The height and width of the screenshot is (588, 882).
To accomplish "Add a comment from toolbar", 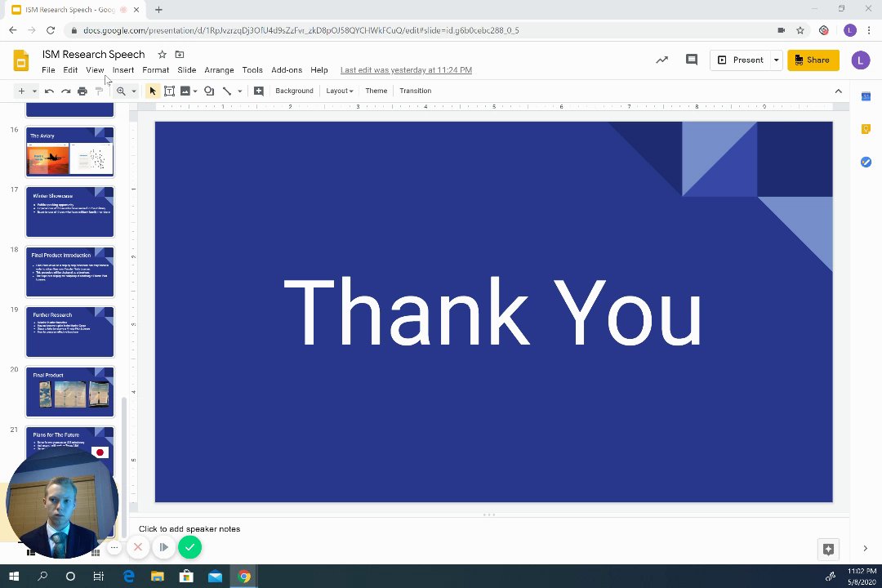I will (x=259, y=91).
